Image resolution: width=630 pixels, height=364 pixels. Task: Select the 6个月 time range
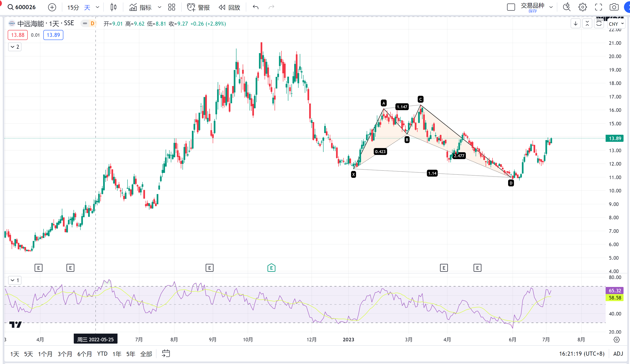point(85,354)
